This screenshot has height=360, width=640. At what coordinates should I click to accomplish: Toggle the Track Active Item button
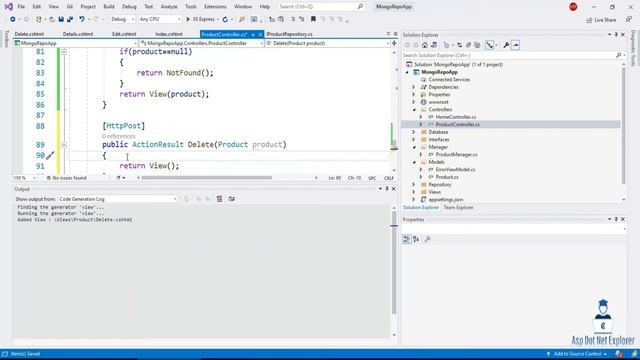pos(489,45)
